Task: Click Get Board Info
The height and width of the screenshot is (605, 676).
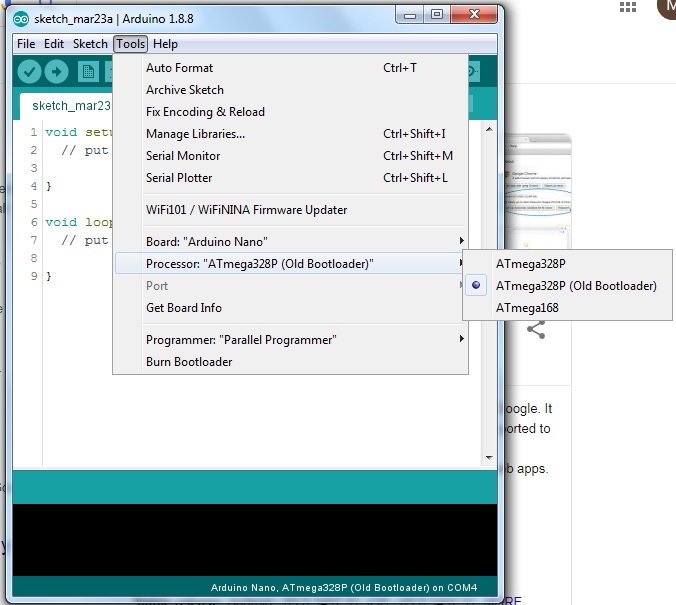Action: (x=184, y=308)
